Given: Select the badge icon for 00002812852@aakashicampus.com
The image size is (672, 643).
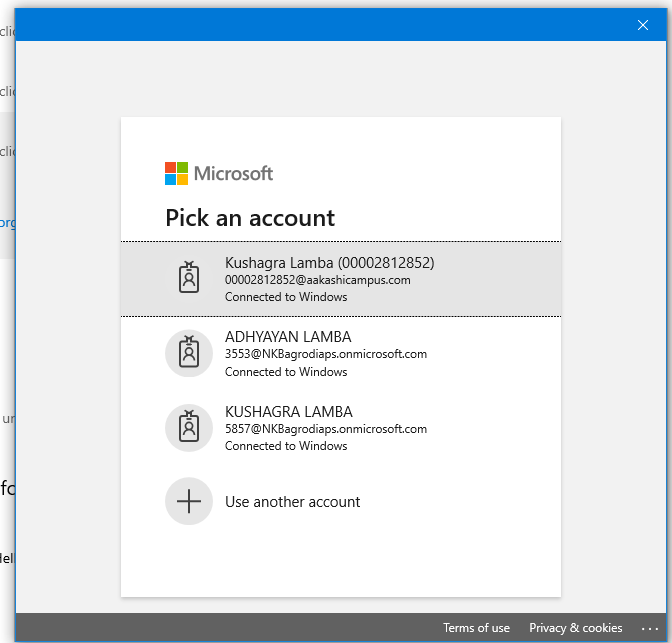Looking at the screenshot, I should coord(189,278).
